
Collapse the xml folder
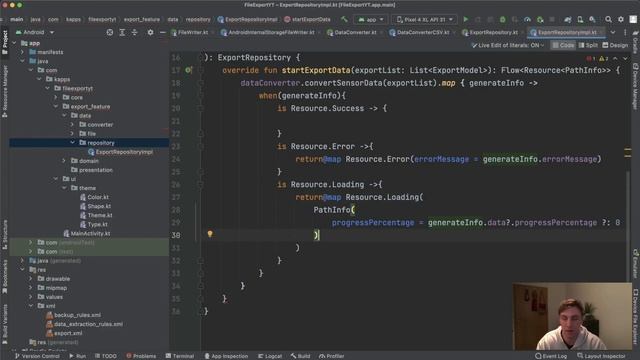point(31,306)
